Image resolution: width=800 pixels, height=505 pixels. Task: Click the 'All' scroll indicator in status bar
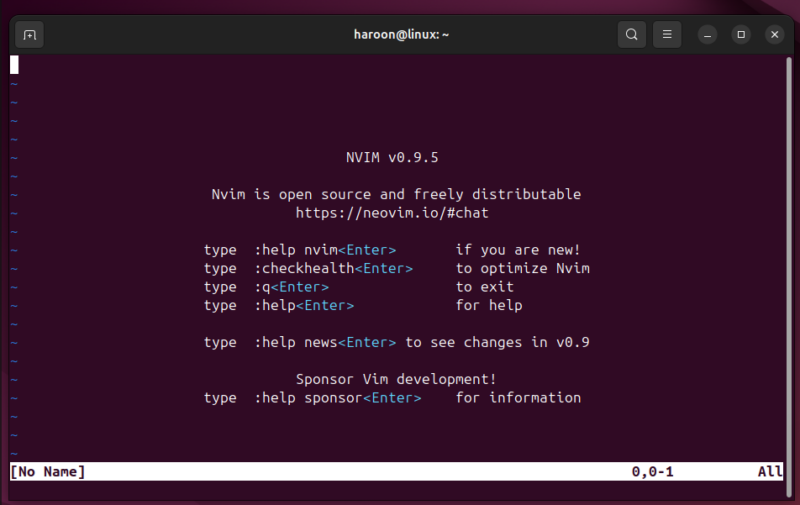[x=770, y=472]
